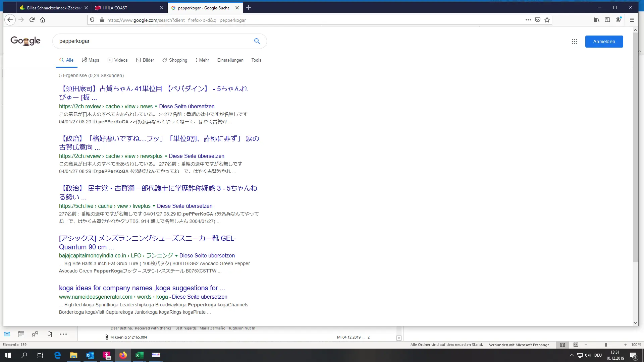Open the Tools search options

[x=256, y=60]
